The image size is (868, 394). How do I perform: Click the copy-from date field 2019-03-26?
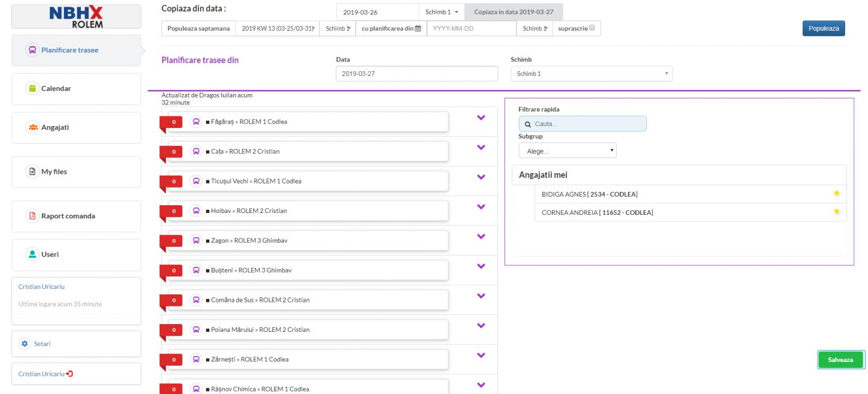tap(377, 12)
